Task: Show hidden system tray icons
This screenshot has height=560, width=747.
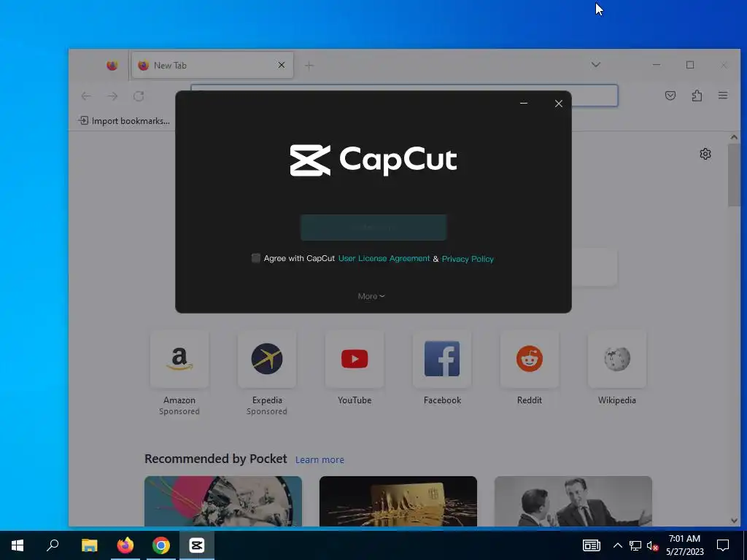Action: coord(617,545)
